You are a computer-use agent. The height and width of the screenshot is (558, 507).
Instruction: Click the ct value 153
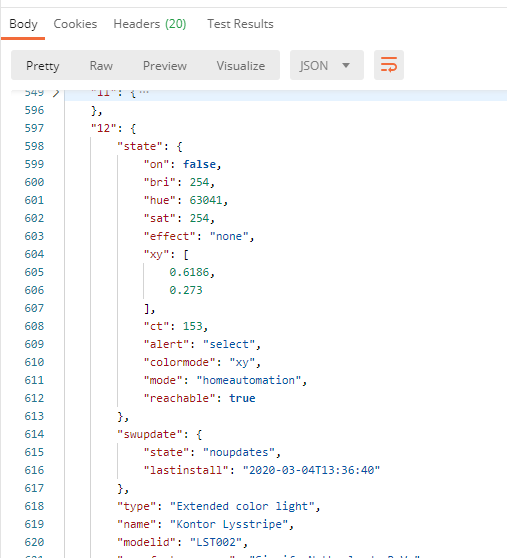(x=192, y=326)
